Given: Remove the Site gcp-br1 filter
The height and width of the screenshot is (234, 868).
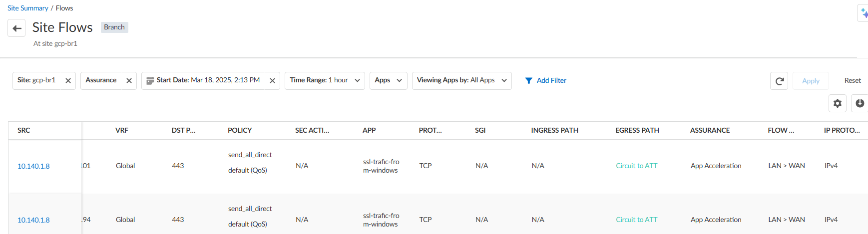Looking at the screenshot, I should pyautogui.click(x=68, y=81).
